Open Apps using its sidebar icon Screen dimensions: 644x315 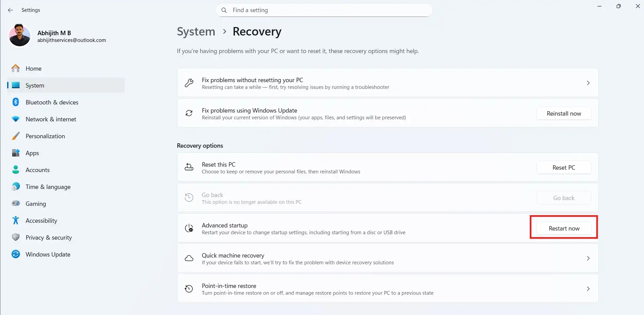pos(16,153)
